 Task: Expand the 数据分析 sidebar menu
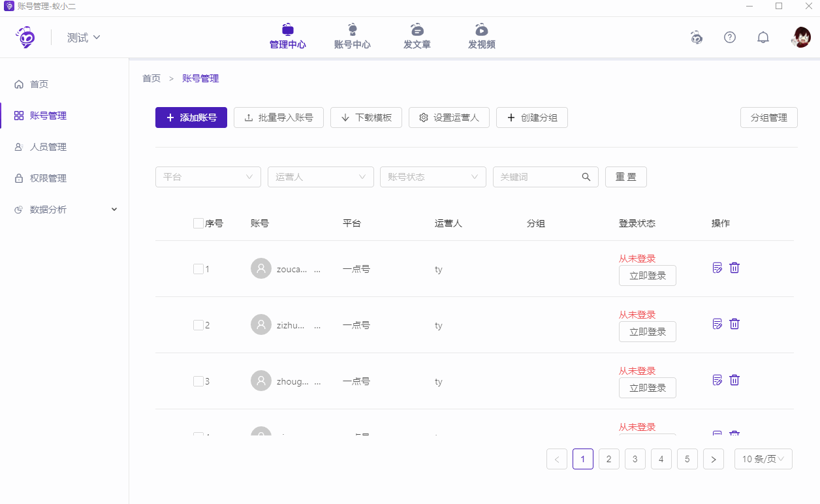coord(65,210)
